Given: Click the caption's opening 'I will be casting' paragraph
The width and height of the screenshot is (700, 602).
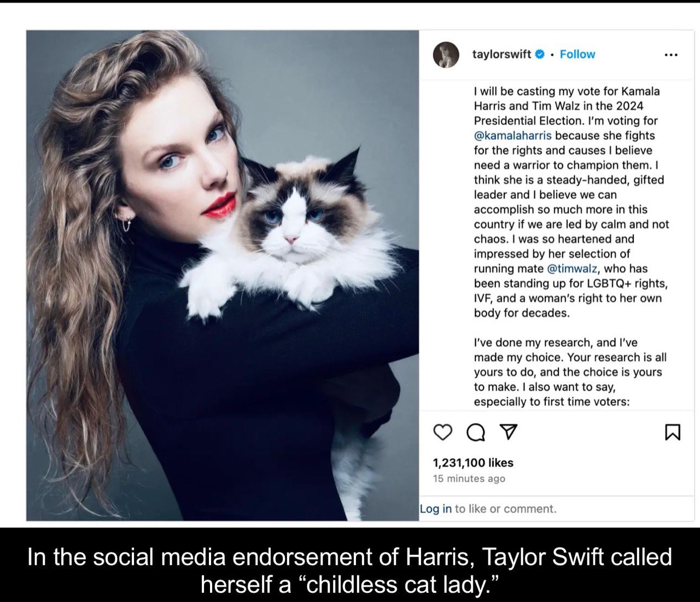Looking at the screenshot, I should click(x=571, y=202).
